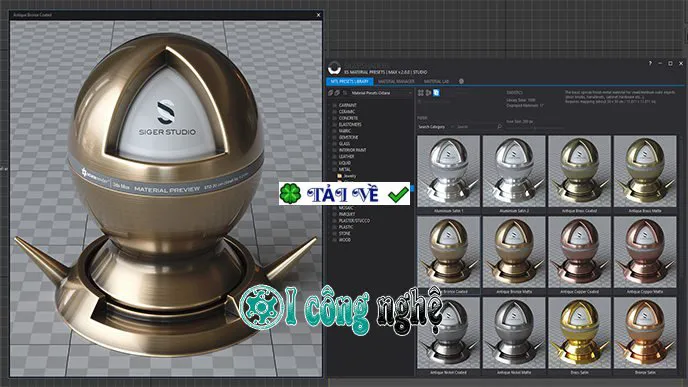Select the Aluminum Satin 1 thumbnail
The height and width of the screenshot is (387, 688).
(448, 171)
